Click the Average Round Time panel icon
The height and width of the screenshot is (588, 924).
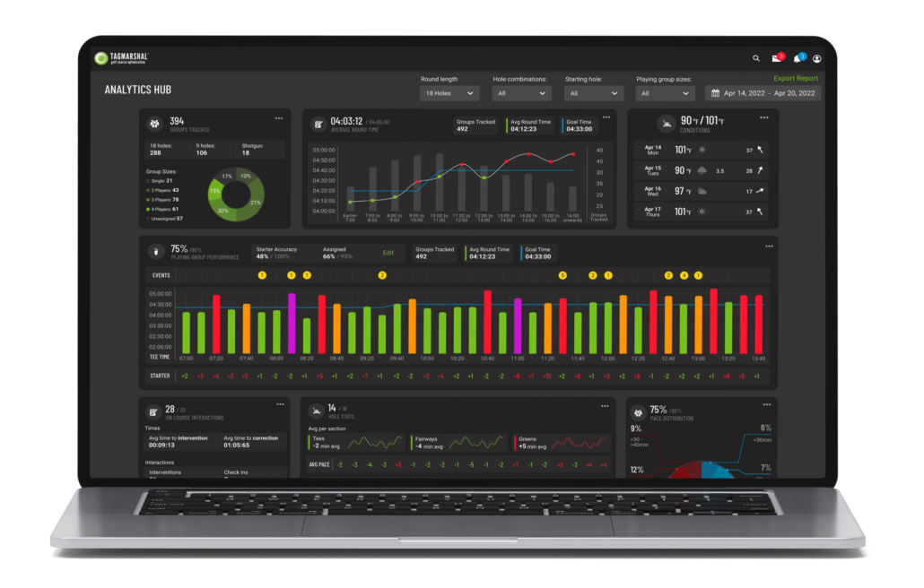[317, 123]
